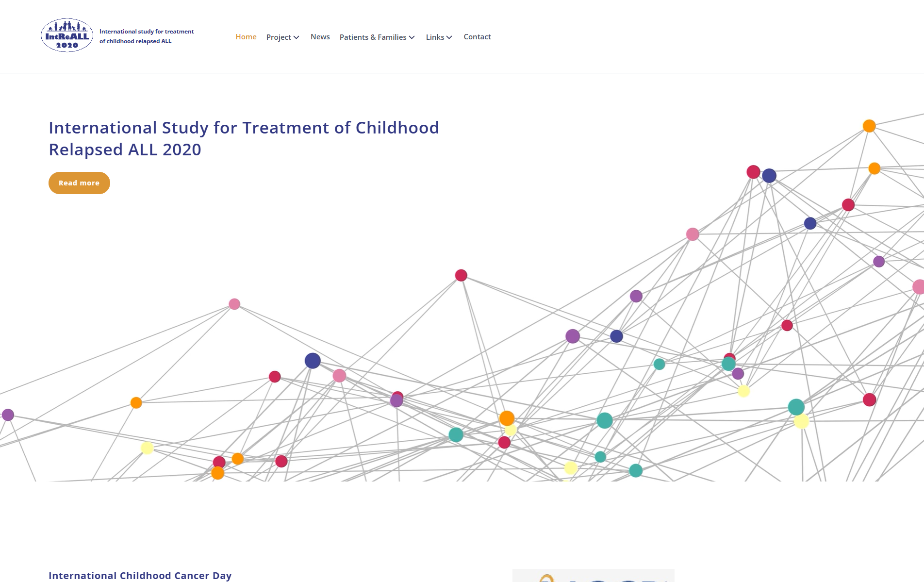Open the Links menu item
Viewport: 924px width, 582px height.
click(x=435, y=37)
